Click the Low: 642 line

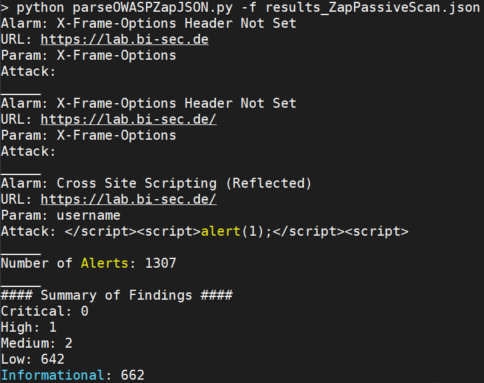[33, 359]
